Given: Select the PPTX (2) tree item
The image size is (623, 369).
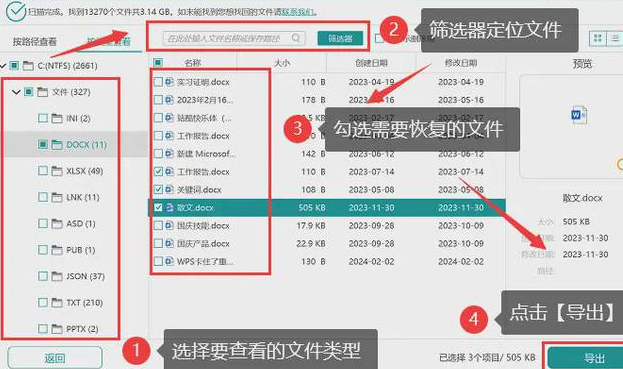Looking at the screenshot, I should 82,329.
